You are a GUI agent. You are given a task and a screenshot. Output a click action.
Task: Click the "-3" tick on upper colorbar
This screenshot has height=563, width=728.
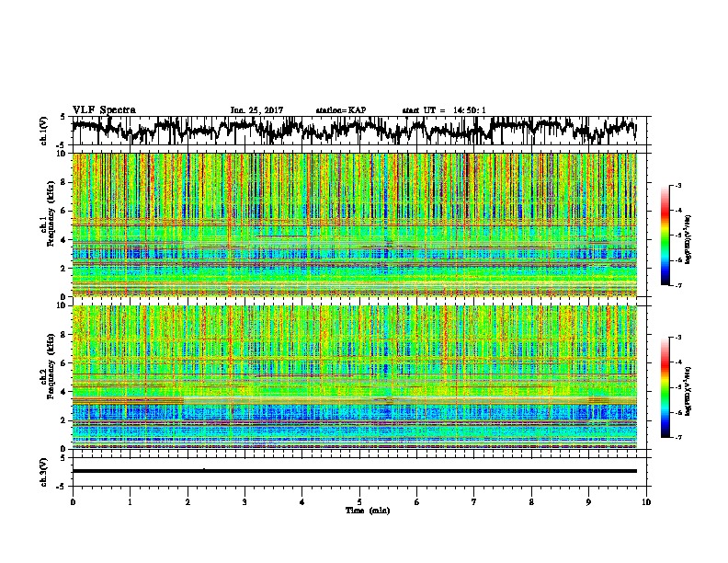678,185
